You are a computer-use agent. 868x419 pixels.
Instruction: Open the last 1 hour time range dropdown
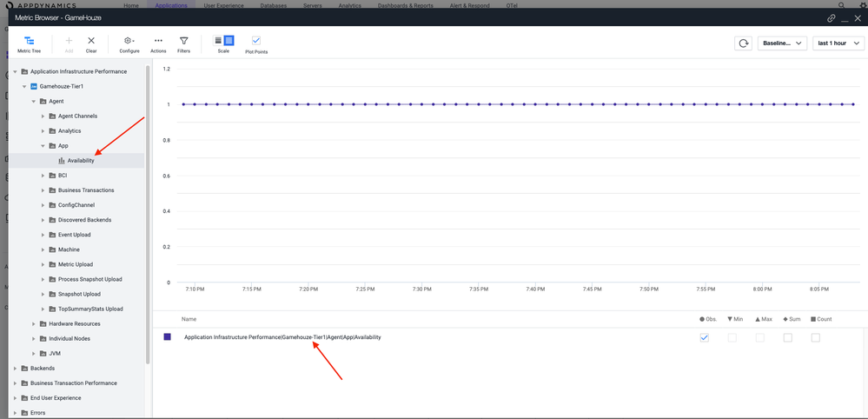838,43
